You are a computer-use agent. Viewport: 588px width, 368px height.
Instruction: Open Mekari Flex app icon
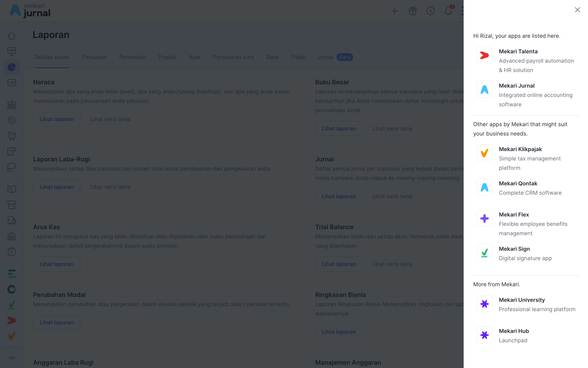484,218
